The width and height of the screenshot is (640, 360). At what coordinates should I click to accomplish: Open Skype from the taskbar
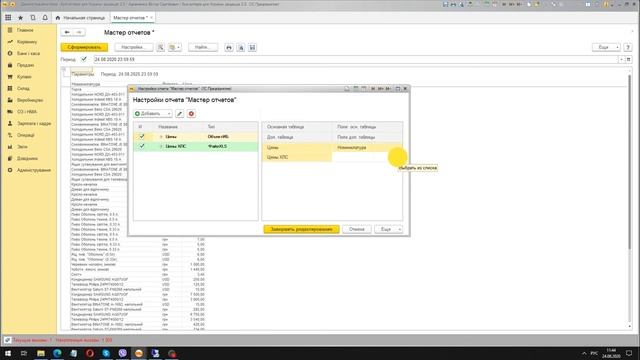point(106,353)
